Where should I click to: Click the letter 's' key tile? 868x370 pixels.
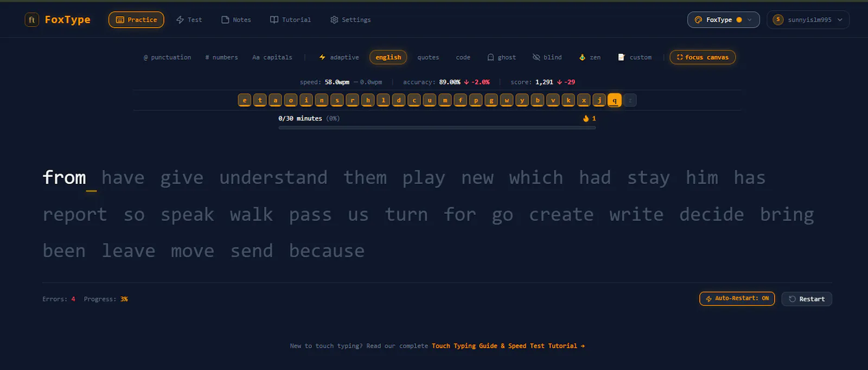point(337,100)
